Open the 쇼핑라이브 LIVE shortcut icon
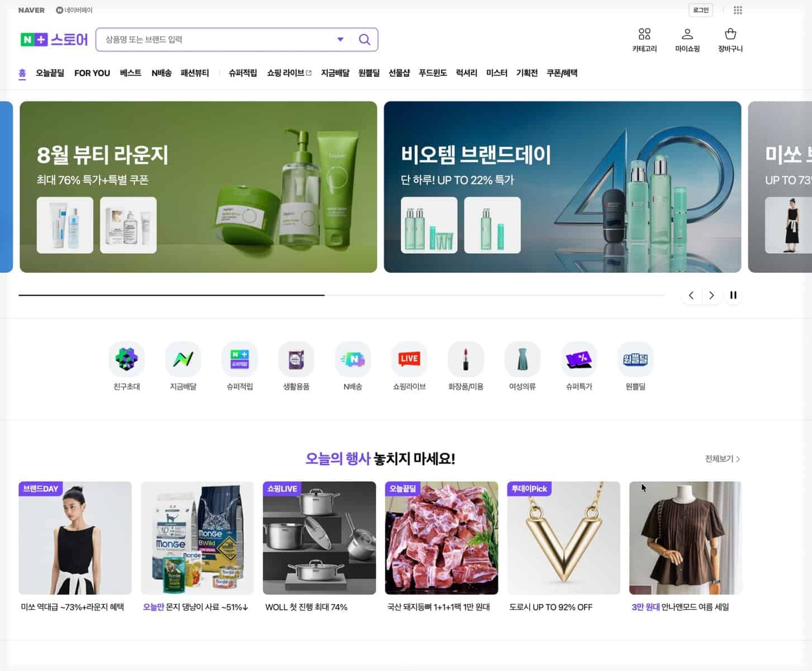The height and width of the screenshot is (671, 812). pyautogui.click(x=409, y=360)
